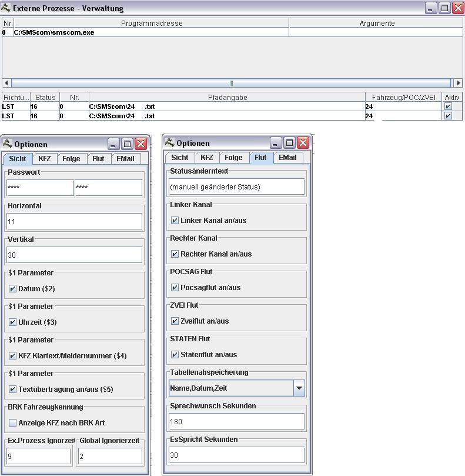Maximize the Externe Prozesse window
This screenshot has width=465, height=476.
coord(445,8)
